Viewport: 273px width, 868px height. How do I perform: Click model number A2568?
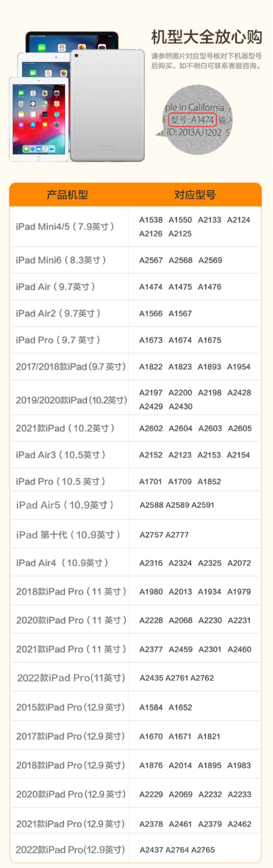tap(181, 260)
